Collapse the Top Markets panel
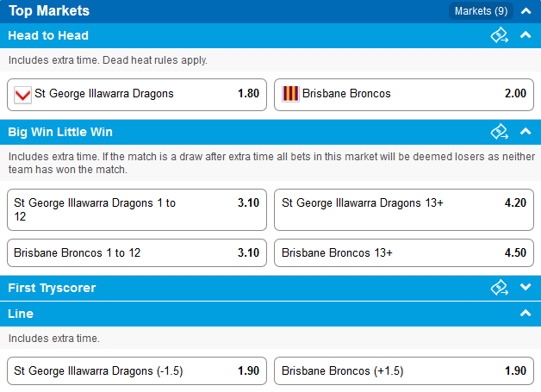Viewport: 541px width, 392px height. pos(525,11)
